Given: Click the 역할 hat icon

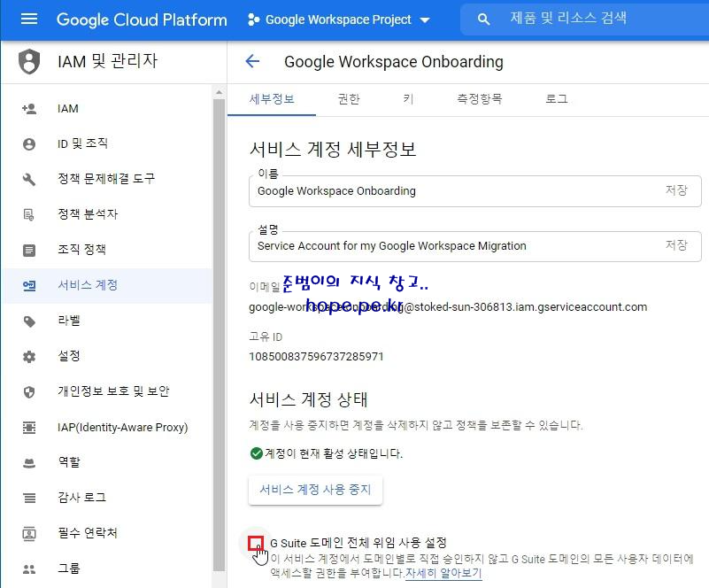Looking at the screenshot, I should click(x=29, y=463).
